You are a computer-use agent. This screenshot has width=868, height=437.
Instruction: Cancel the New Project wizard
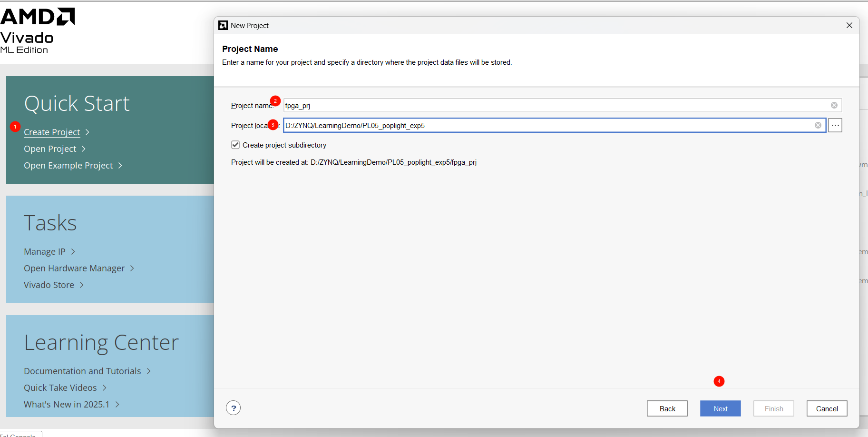(x=827, y=408)
